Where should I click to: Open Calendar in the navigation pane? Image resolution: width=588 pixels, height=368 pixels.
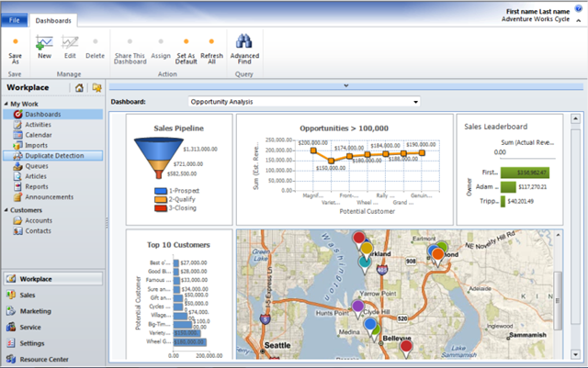(39, 135)
